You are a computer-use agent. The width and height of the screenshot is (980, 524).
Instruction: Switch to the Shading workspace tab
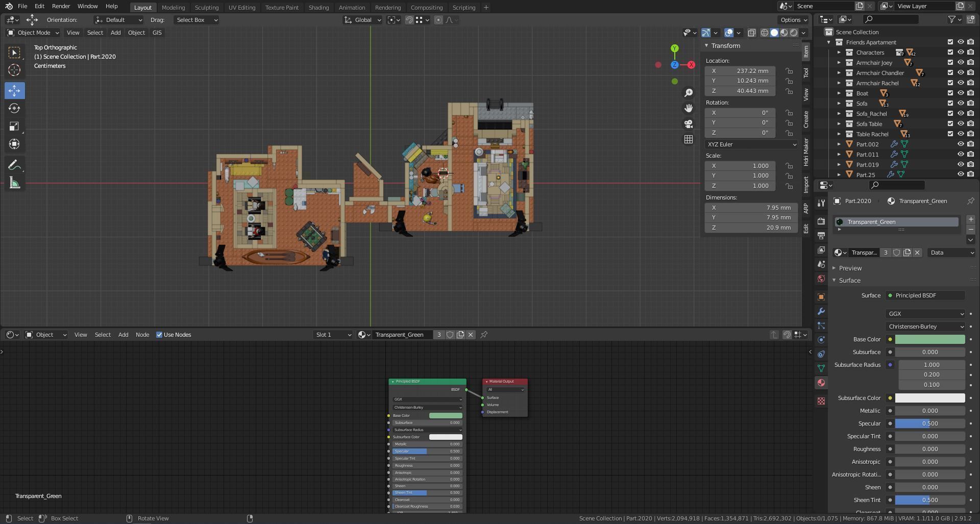tap(318, 8)
